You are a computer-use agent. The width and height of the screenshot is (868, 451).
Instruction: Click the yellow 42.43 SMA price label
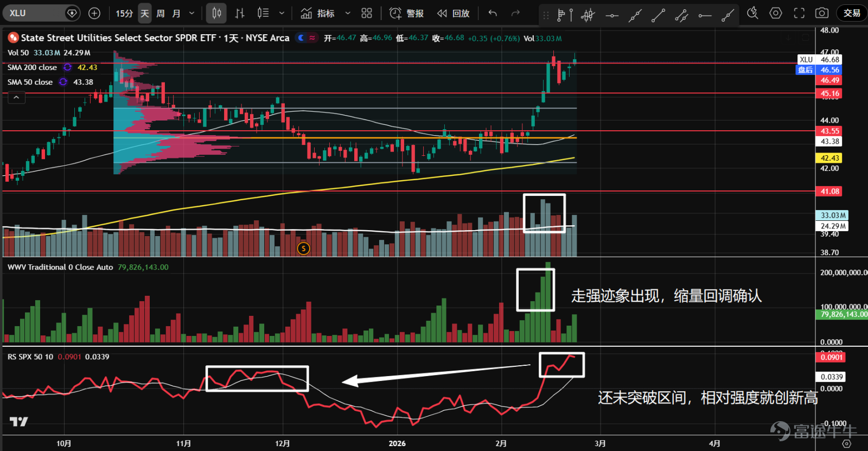click(829, 158)
